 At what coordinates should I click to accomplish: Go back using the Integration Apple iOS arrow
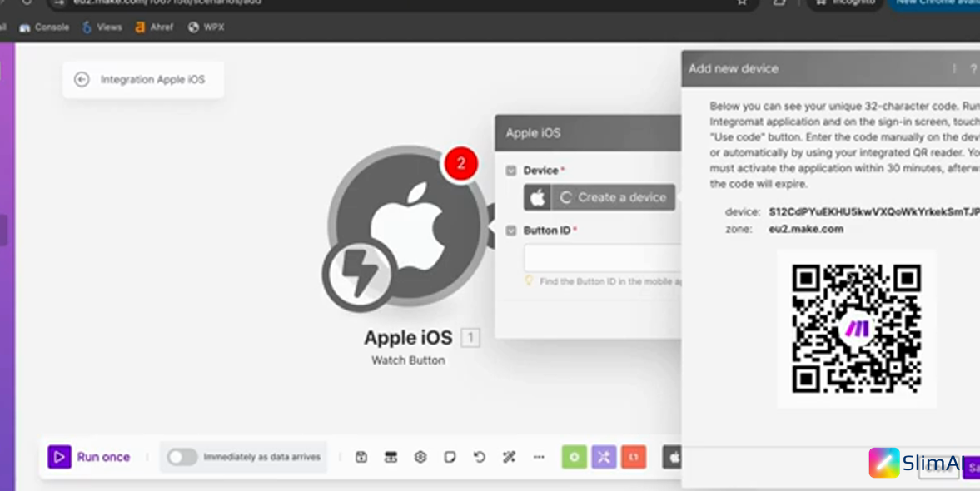coord(82,79)
